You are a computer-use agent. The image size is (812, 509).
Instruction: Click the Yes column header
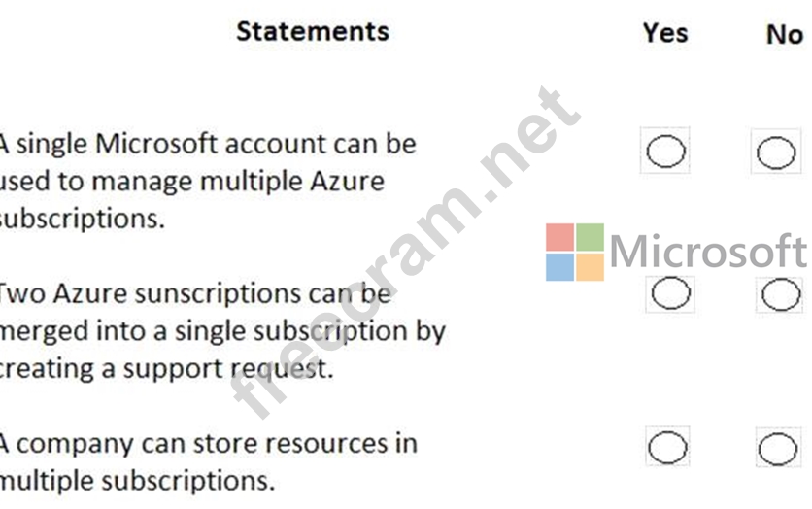(x=664, y=33)
